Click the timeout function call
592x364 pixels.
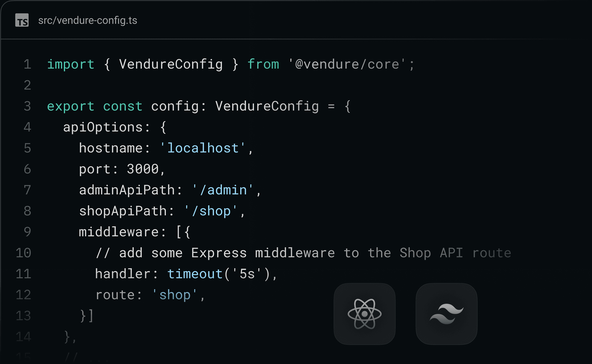[x=195, y=274]
